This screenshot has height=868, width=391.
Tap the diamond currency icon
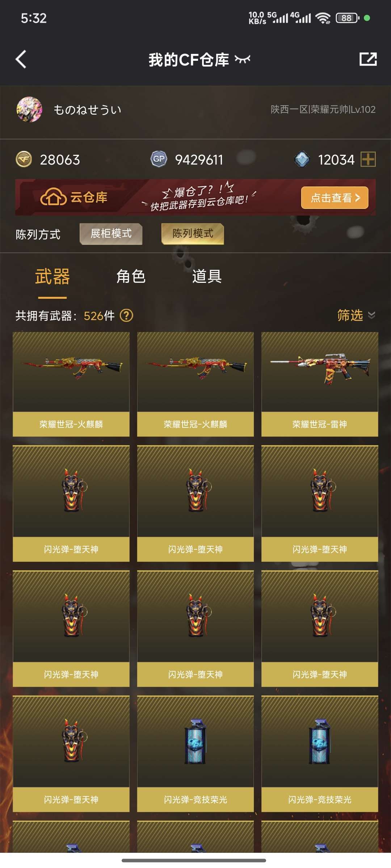[302, 159]
